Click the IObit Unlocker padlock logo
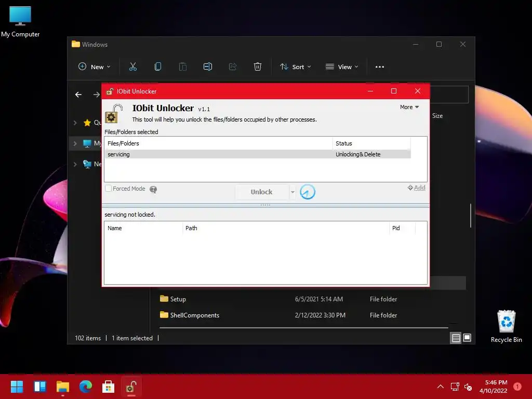This screenshot has width=532, height=399. [x=114, y=114]
